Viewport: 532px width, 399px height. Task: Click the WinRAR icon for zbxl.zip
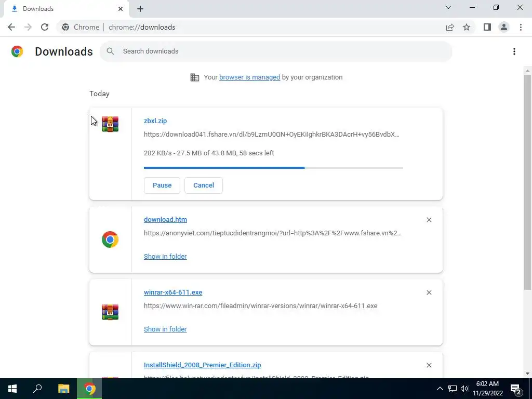(x=110, y=124)
